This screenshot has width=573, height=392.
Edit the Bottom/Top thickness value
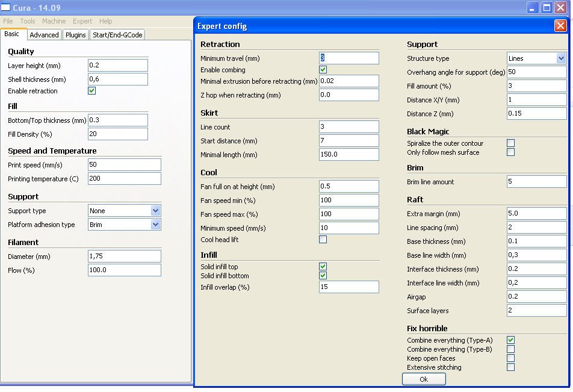coord(118,120)
